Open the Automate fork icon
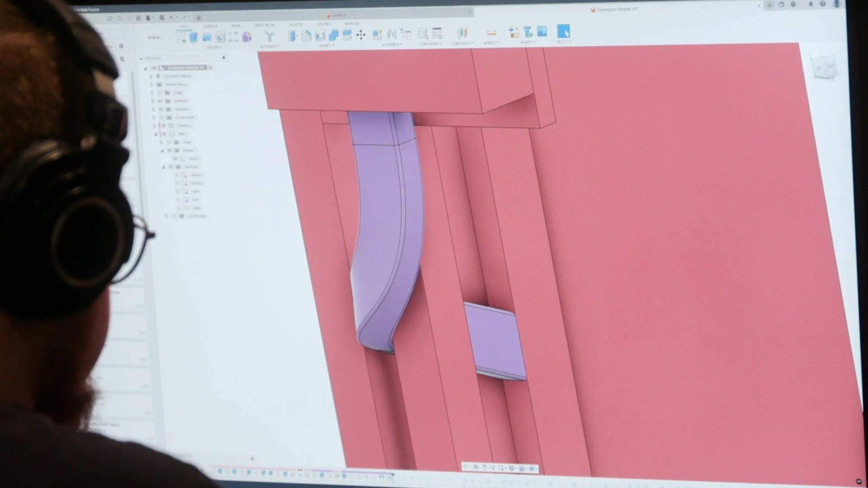Image resolution: width=868 pixels, height=488 pixels. [269, 37]
